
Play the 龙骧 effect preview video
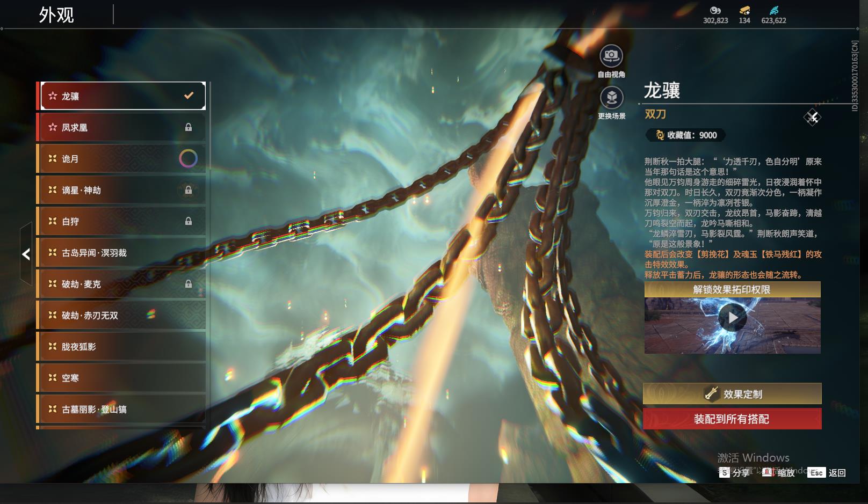coord(733,318)
